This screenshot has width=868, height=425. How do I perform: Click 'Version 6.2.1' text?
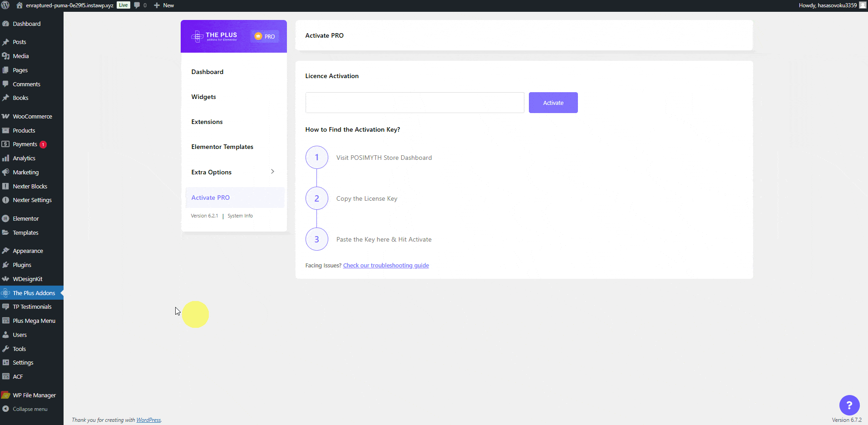pos(204,216)
